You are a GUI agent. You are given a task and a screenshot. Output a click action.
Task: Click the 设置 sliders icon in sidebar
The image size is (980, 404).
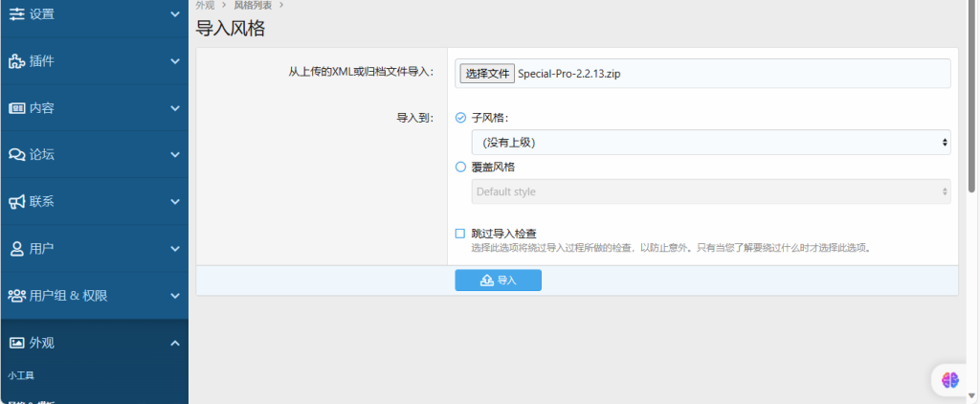pos(17,14)
